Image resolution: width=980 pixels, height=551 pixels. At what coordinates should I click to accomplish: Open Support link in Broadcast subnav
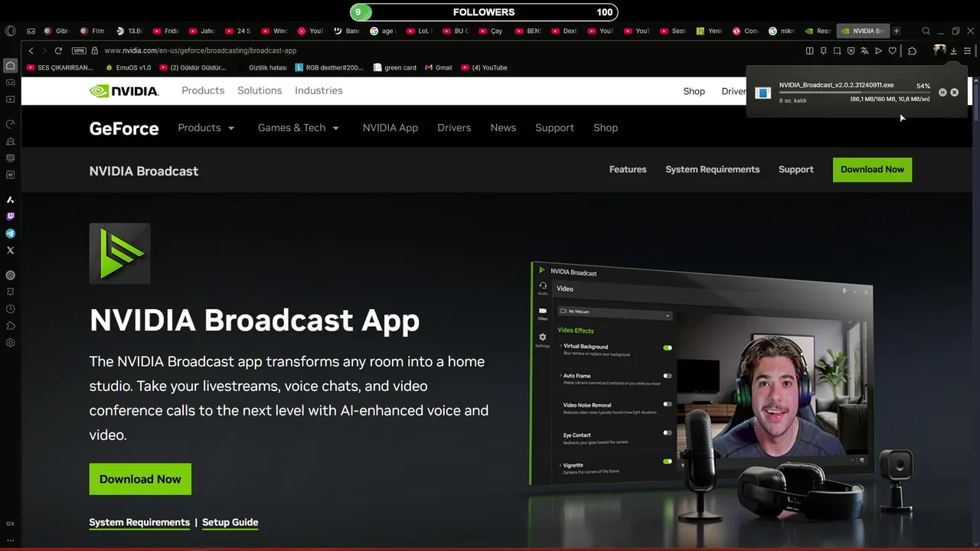point(796,169)
